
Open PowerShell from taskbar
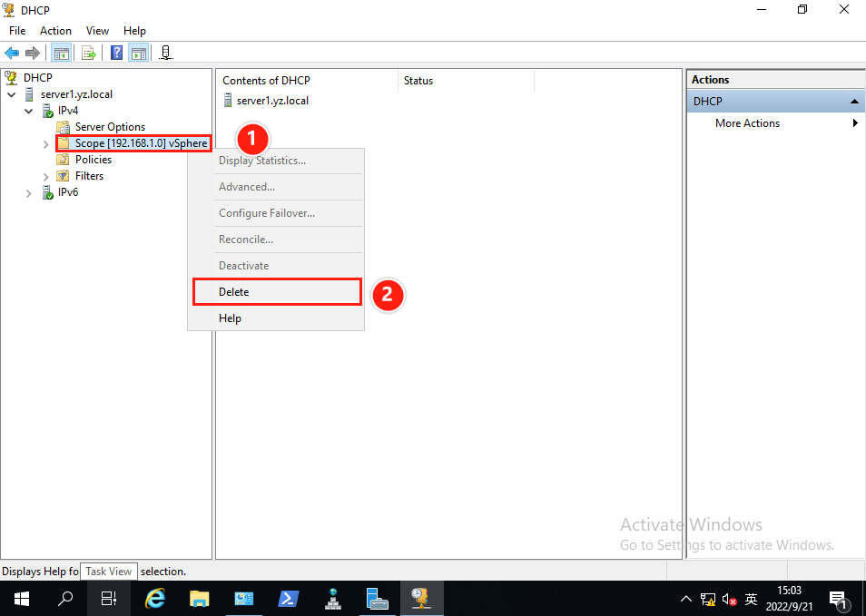point(289,599)
